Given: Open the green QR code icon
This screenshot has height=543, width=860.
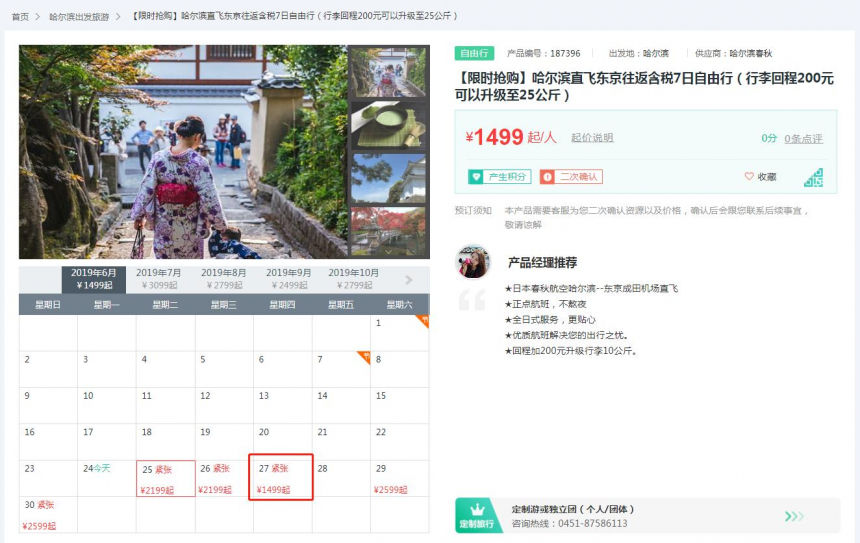Looking at the screenshot, I should point(813,177).
